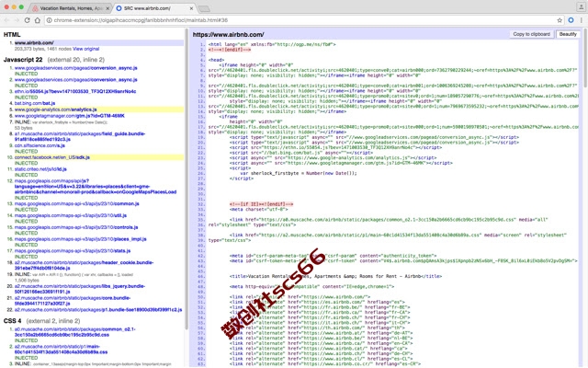
Task: Click the profile icon in the title bar
Action: [581, 6]
